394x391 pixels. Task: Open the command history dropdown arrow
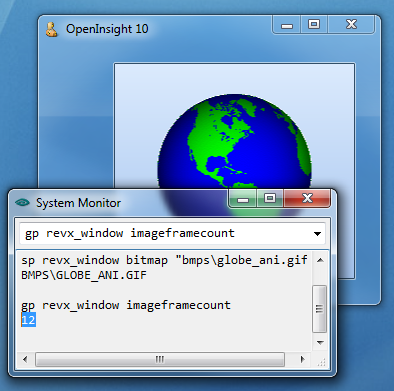point(317,234)
